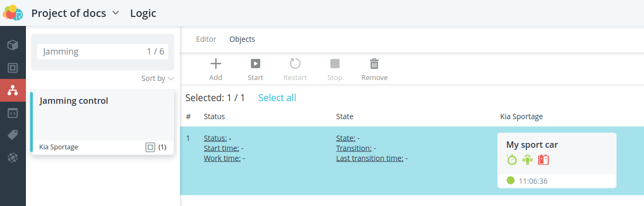644x206 pixels.
Task: Switch to the Objects tab
Action: (242, 39)
